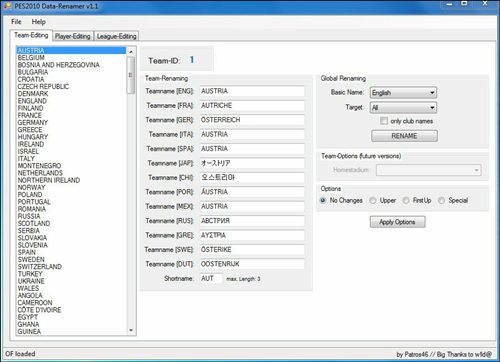Click the Teamname [ITA] input field
This screenshot has width=500, height=362.
coord(252,134)
